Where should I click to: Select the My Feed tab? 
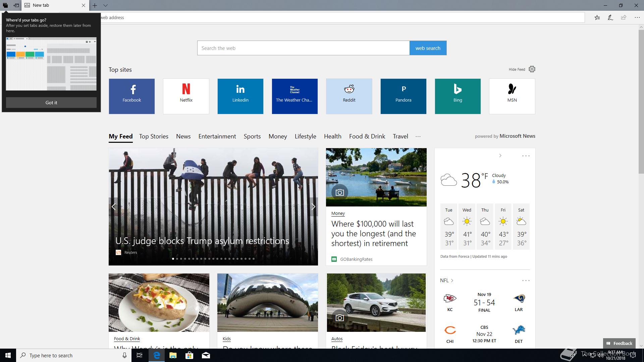pyautogui.click(x=121, y=136)
